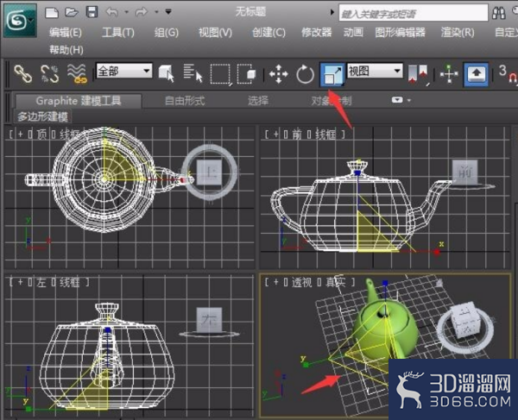The height and width of the screenshot is (420, 518).
Task: Activate the Select Object tool
Action: [166, 73]
